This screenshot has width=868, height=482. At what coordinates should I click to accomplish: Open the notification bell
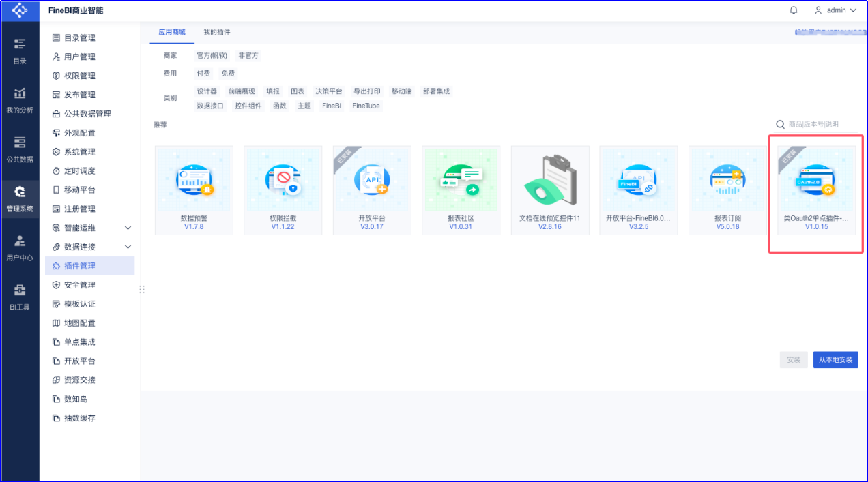(x=794, y=10)
